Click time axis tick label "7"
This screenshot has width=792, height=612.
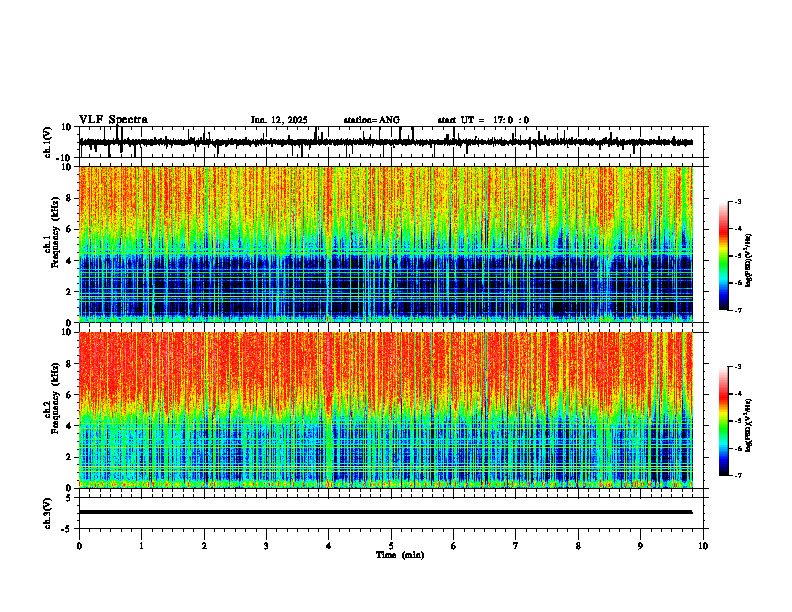[x=516, y=546]
